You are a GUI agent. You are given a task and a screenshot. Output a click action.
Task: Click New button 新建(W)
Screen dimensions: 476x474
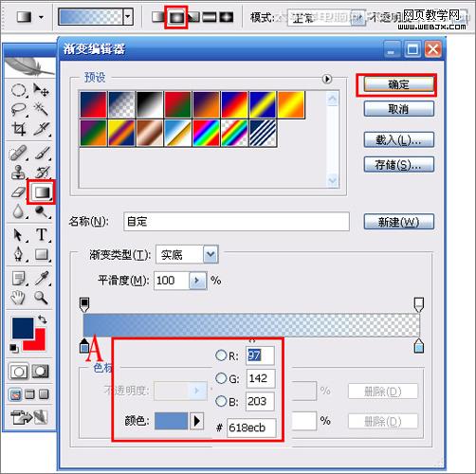coord(398,222)
